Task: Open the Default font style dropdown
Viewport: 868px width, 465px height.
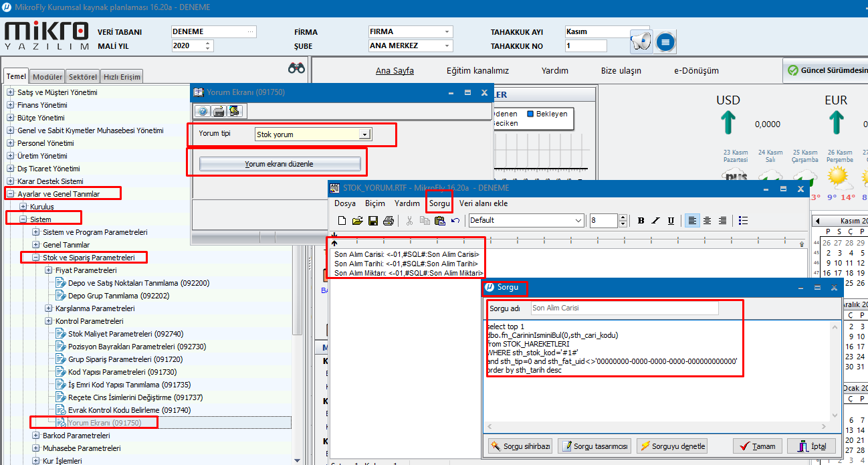Action: pyautogui.click(x=579, y=221)
